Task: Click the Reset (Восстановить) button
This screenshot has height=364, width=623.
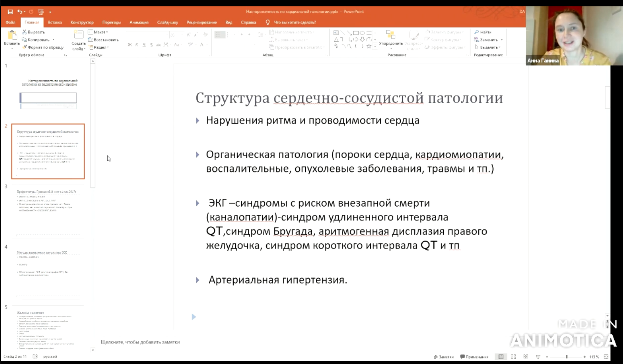Action: pyautogui.click(x=103, y=40)
